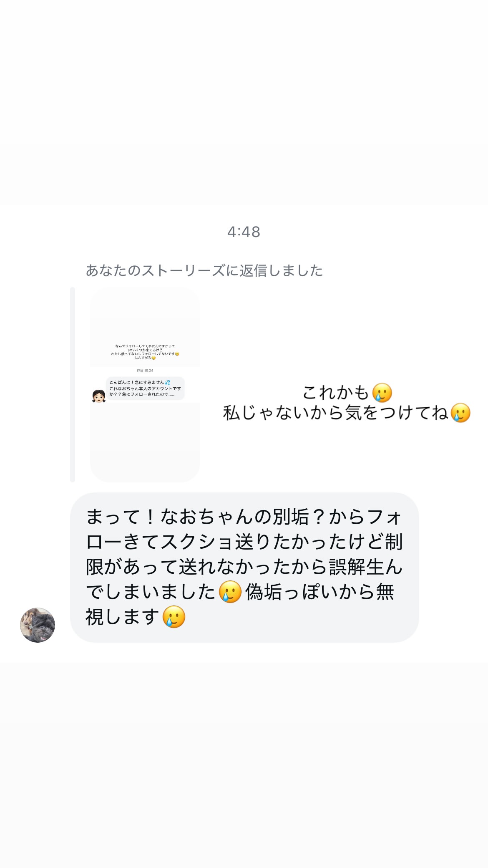Tap the crying emoji after 視します

(174, 617)
